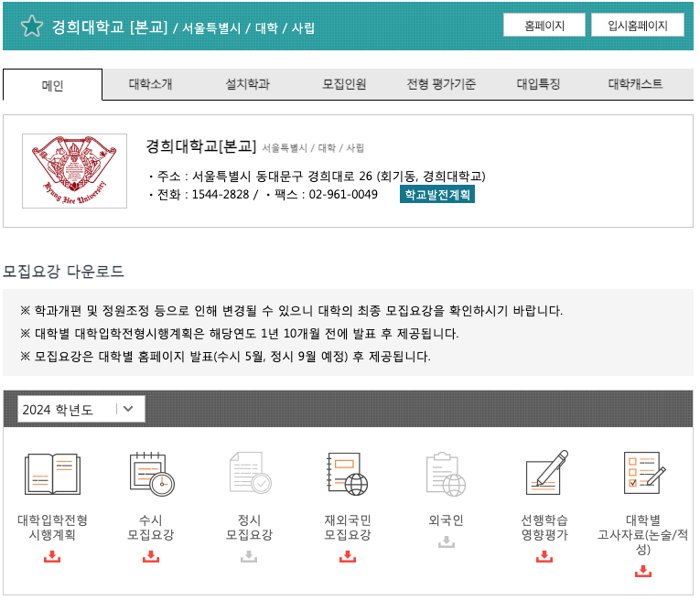
Task: Click the 대학입학전형 시행계획 label
Action: point(52,527)
